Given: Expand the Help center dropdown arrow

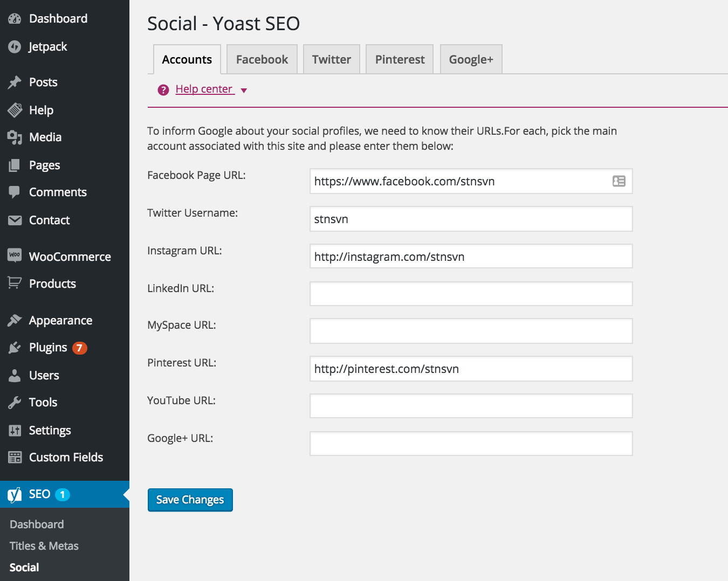Looking at the screenshot, I should 244,91.
